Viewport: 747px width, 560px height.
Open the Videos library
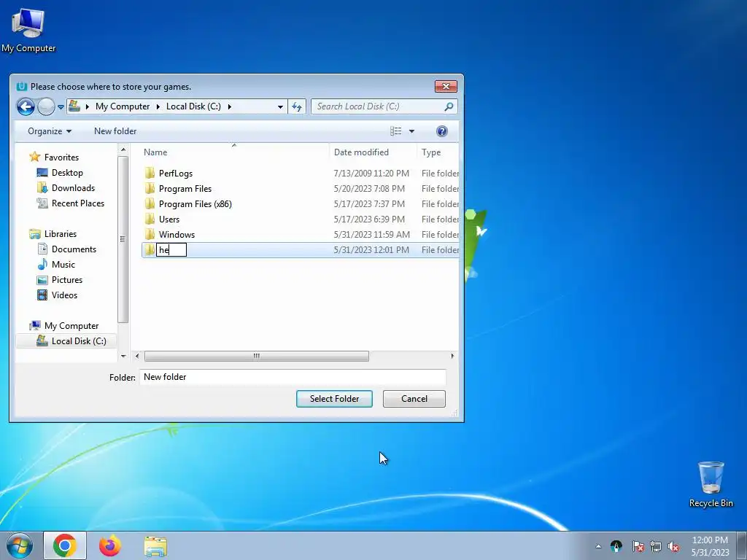click(x=64, y=295)
